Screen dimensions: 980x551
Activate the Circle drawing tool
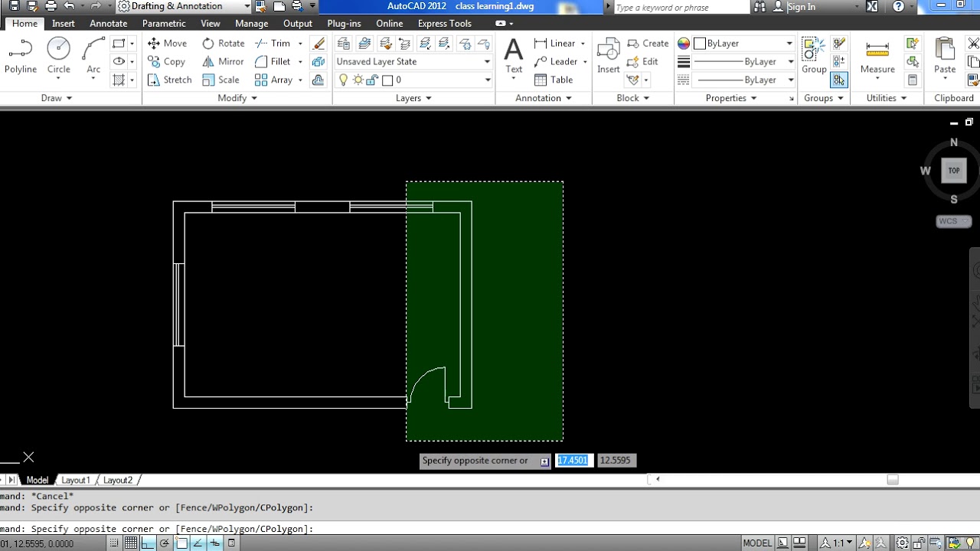[x=59, y=57]
